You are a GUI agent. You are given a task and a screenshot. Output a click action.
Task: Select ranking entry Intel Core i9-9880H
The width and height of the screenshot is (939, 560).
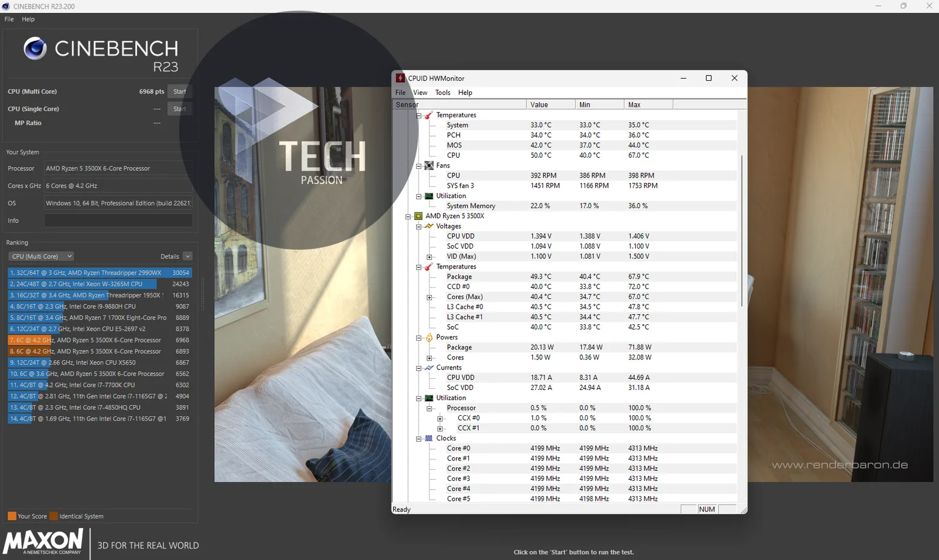(x=100, y=306)
